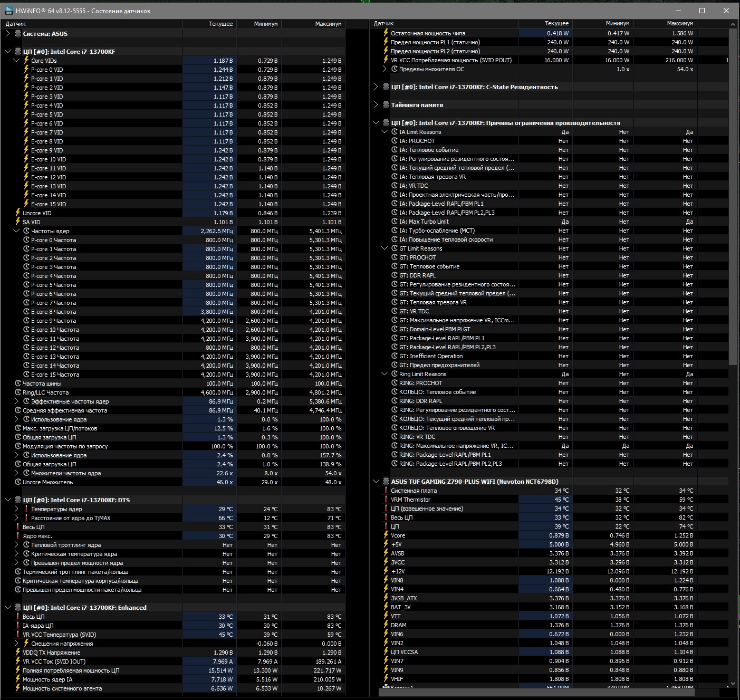Click the lightning icon beside BAT_3V

pyautogui.click(x=386, y=607)
